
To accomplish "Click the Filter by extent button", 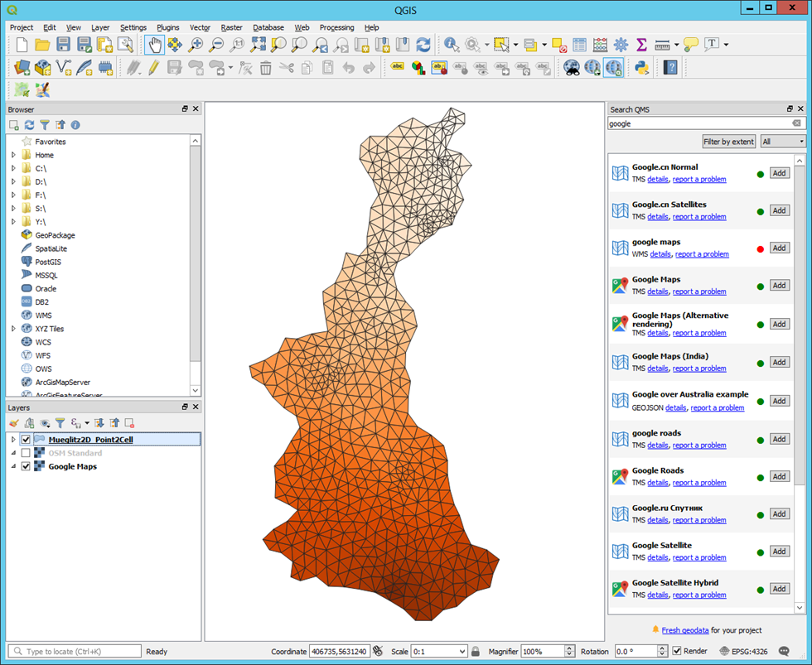I will (x=728, y=141).
